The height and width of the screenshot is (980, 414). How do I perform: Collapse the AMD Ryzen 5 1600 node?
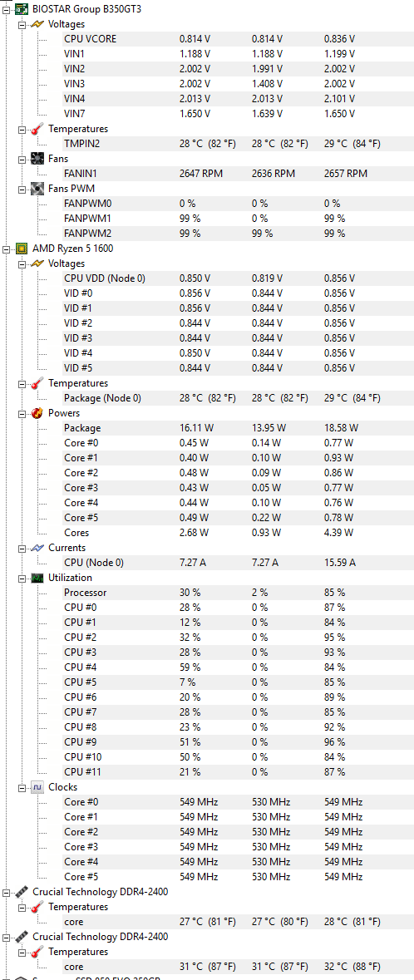tap(7, 249)
